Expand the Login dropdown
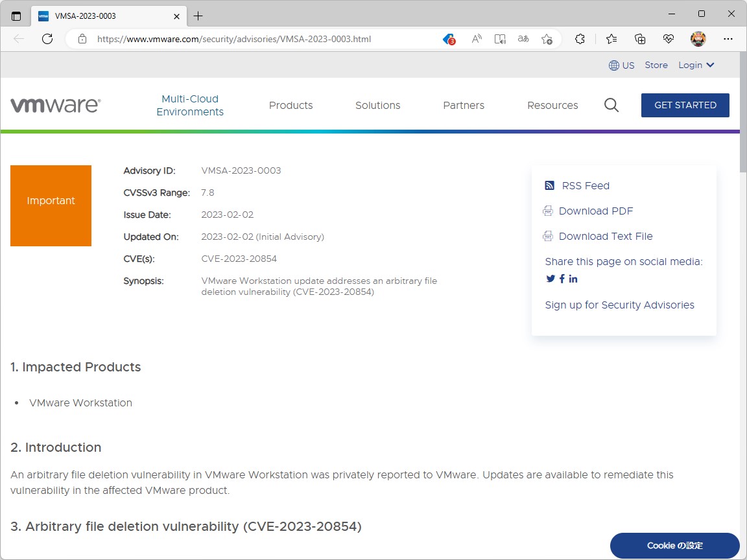 tap(696, 65)
